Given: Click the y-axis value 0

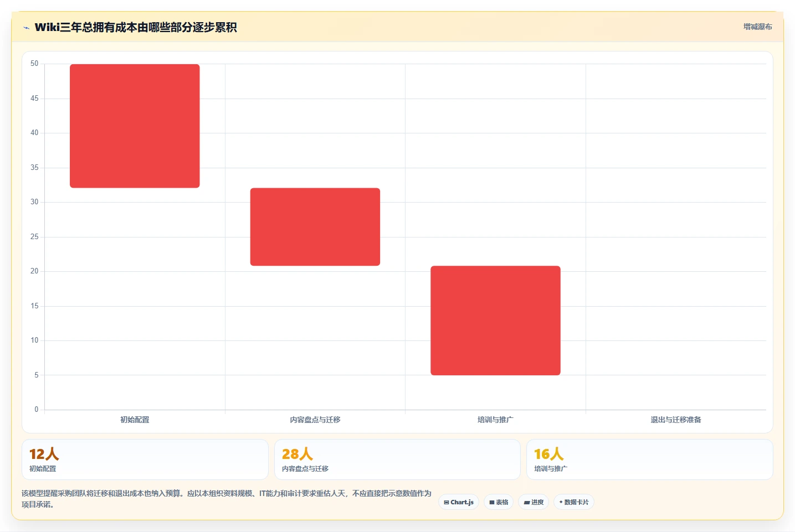Looking at the screenshot, I should click(x=37, y=410).
